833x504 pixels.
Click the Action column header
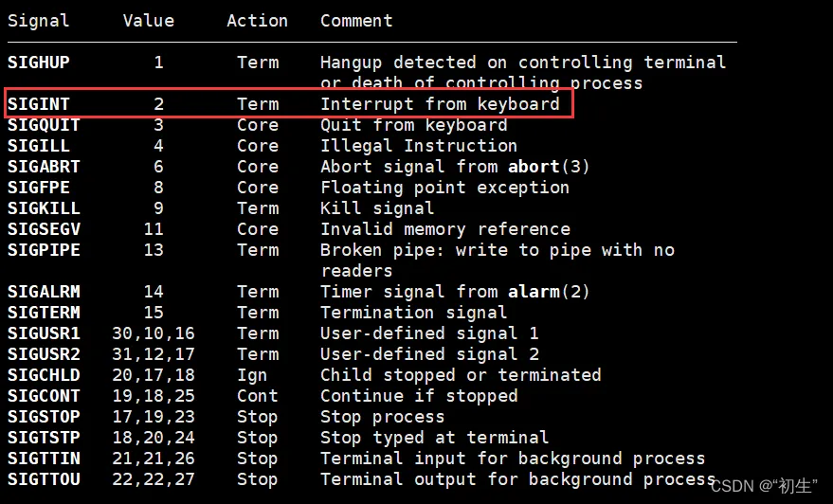tap(257, 20)
